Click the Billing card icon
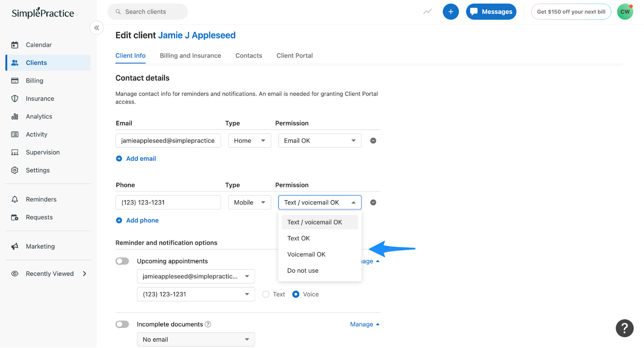This screenshot has height=348, width=644. tap(15, 81)
